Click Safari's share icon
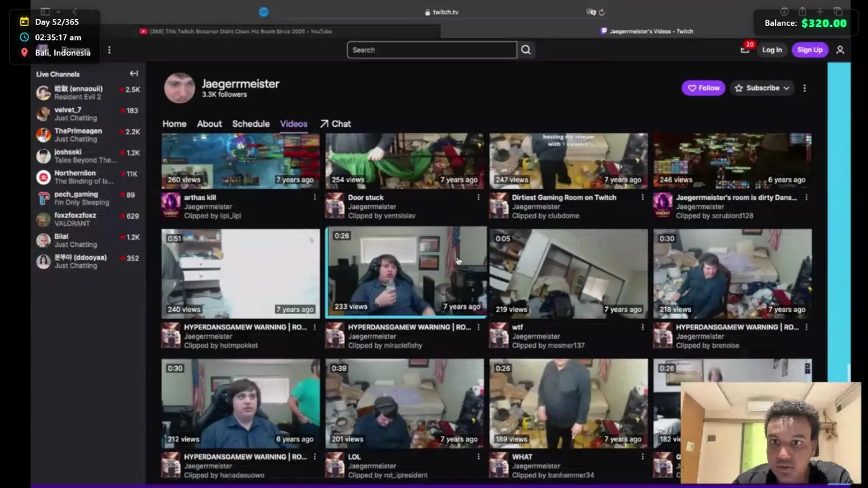Viewport: 868px width, 488px height. (802, 12)
